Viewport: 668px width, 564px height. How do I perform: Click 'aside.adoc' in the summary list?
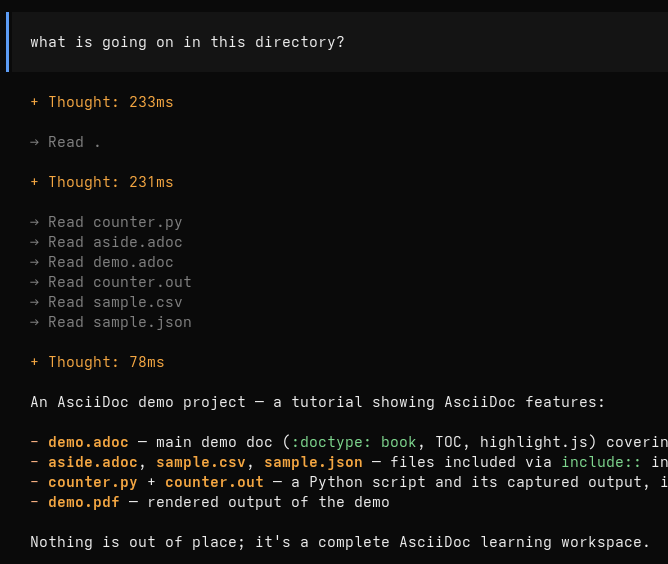click(93, 462)
